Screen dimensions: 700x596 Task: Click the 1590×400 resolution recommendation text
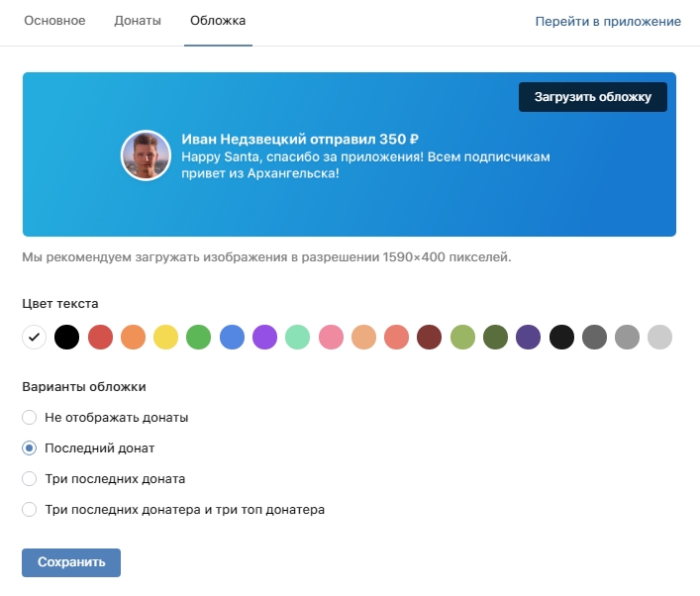point(266,257)
